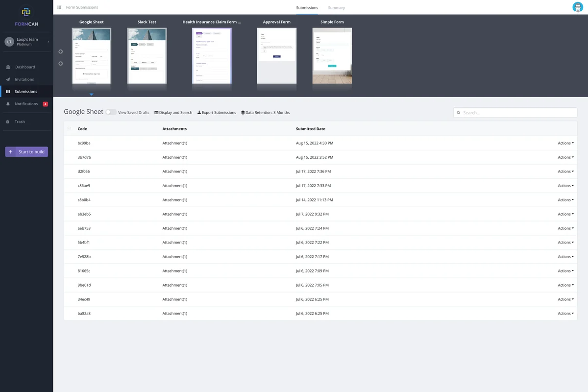Click Display and Search

point(173,113)
